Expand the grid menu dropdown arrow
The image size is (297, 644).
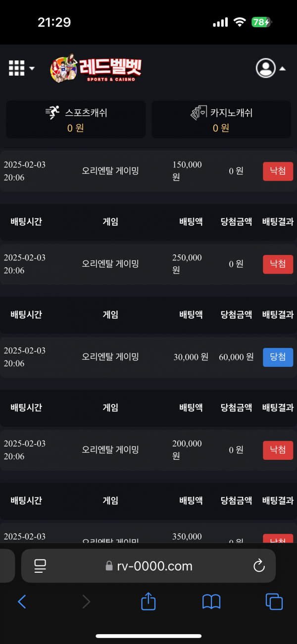(32, 68)
